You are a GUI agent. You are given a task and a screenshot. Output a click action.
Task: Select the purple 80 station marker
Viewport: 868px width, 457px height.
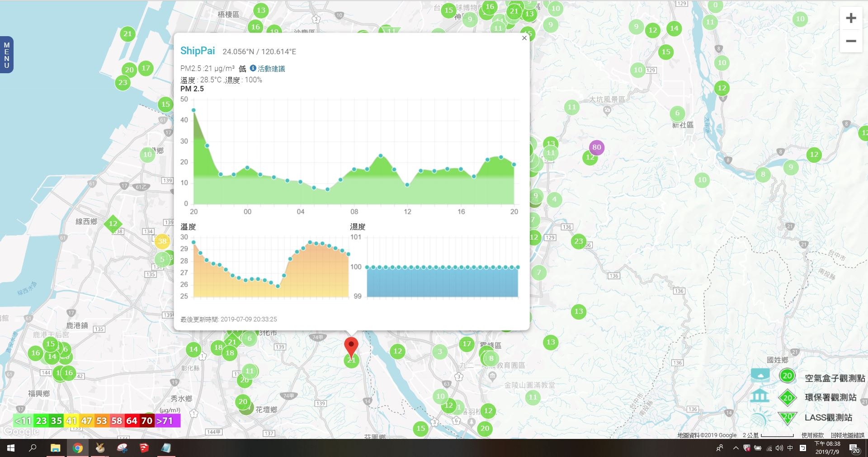click(597, 147)
